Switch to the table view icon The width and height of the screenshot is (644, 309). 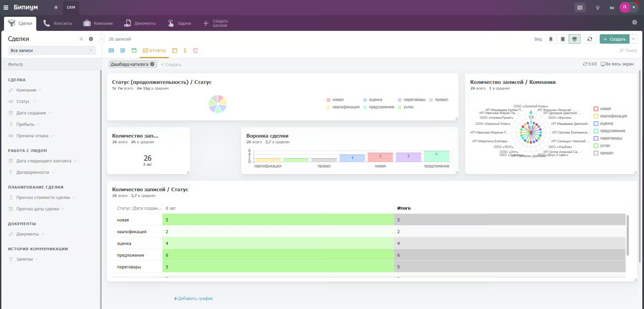(x=111, y=50)
